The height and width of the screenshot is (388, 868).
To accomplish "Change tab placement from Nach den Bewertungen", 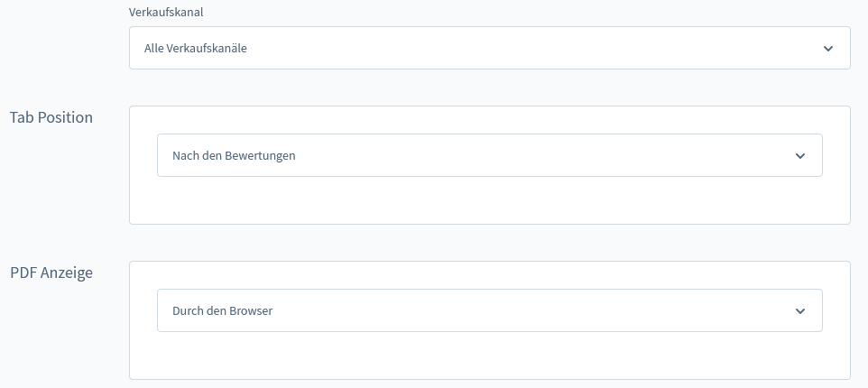I will [490, 155].
